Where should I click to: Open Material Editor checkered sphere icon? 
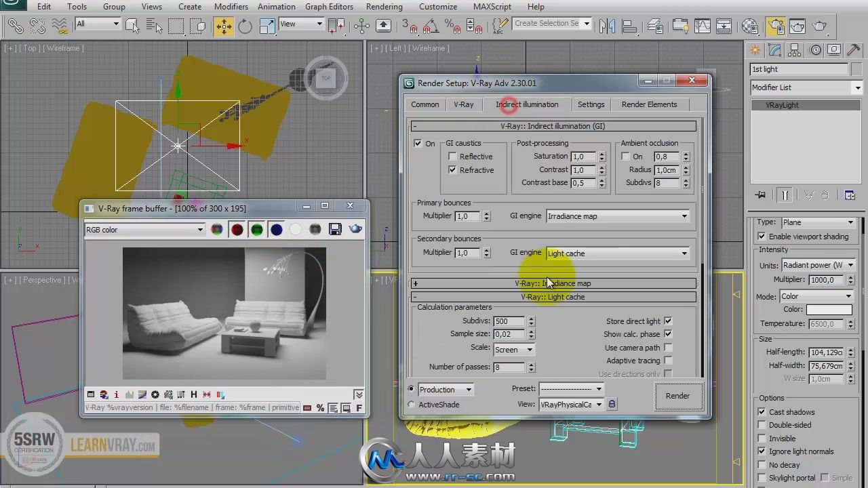click(750, 26)
